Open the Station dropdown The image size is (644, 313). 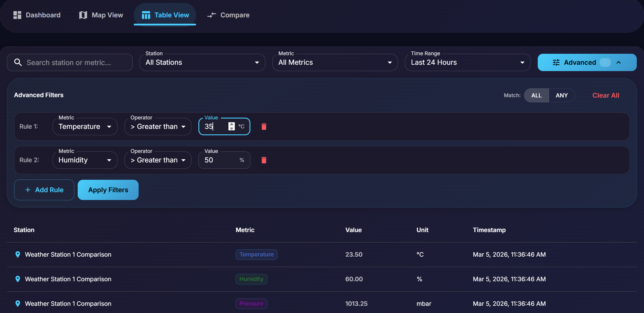pos(202,62)
